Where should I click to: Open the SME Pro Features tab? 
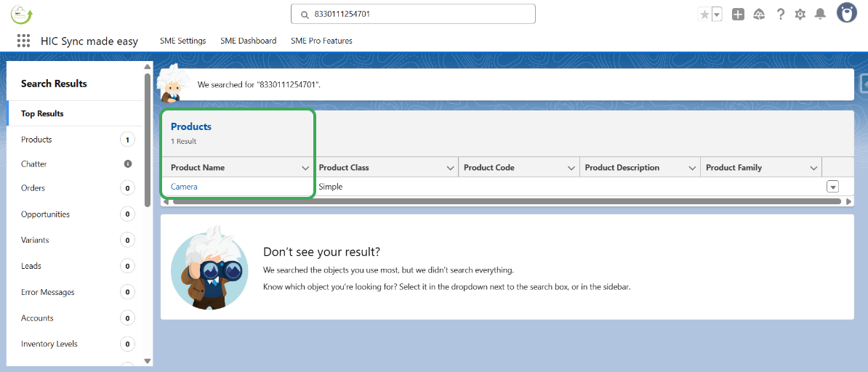(x=321, y=41)
